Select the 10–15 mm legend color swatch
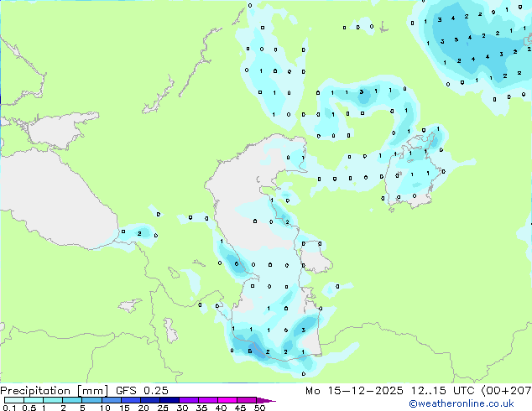 [111, 400]
